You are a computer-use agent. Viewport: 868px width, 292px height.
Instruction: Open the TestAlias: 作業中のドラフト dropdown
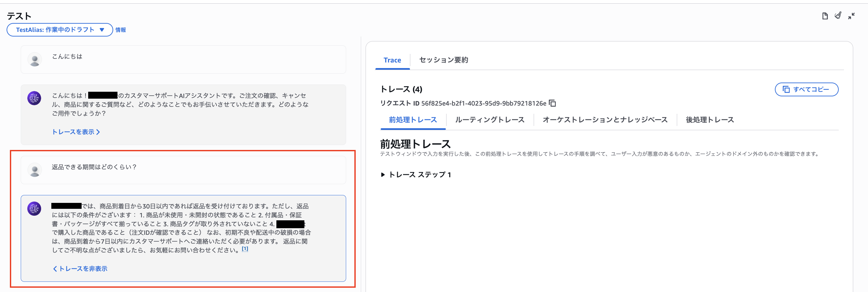click(x=60, y=30)
